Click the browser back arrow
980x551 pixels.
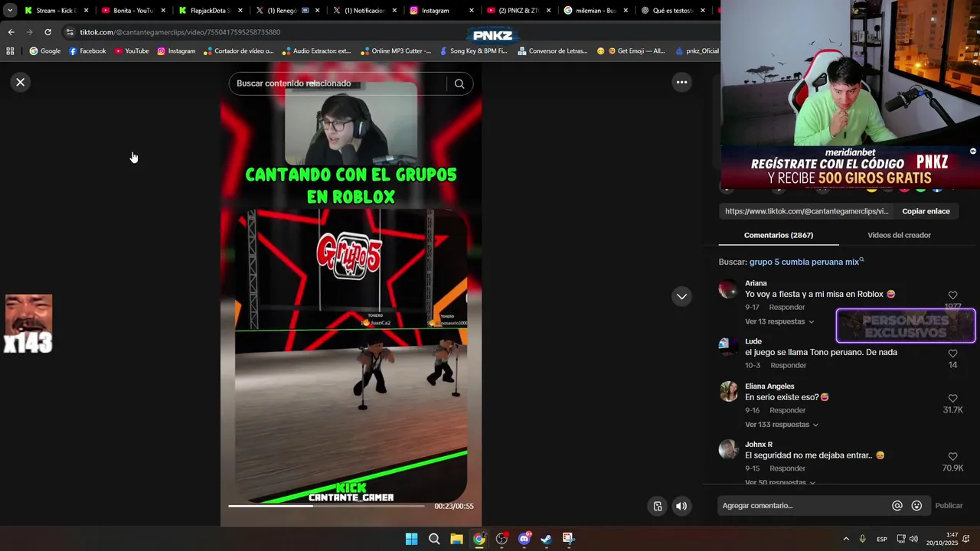[x=11, y=32]
